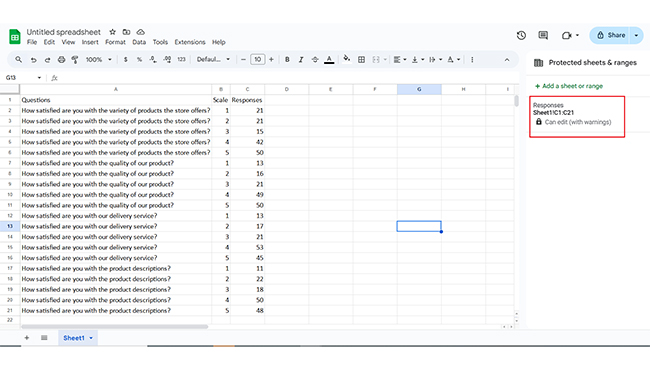The height and width of the screenshot is (370, 650).
Task: Rename the Untitled spreadsheet title
Action: [x=63, y=32]
